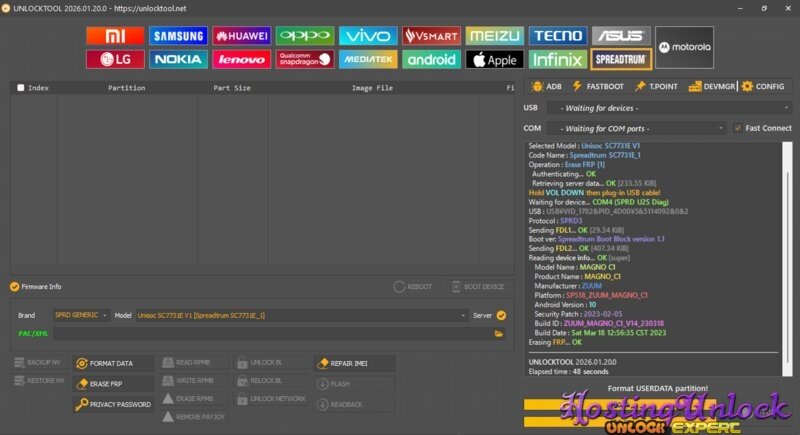Image resolution: width=800 pixels, height=435 pixels.
Task: Select the Xiaomi MI brand icon
Action: click(115, 35)
